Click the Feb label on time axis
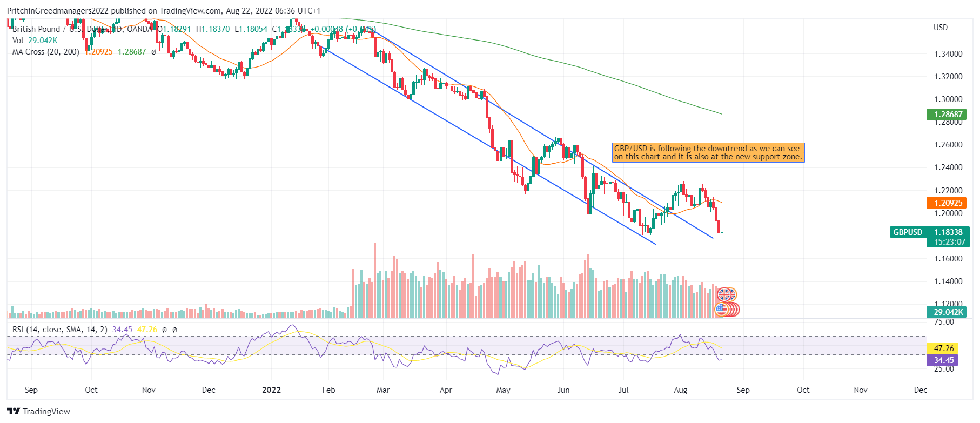The height and width of the screenshot is (423, 980). (328, 390)
